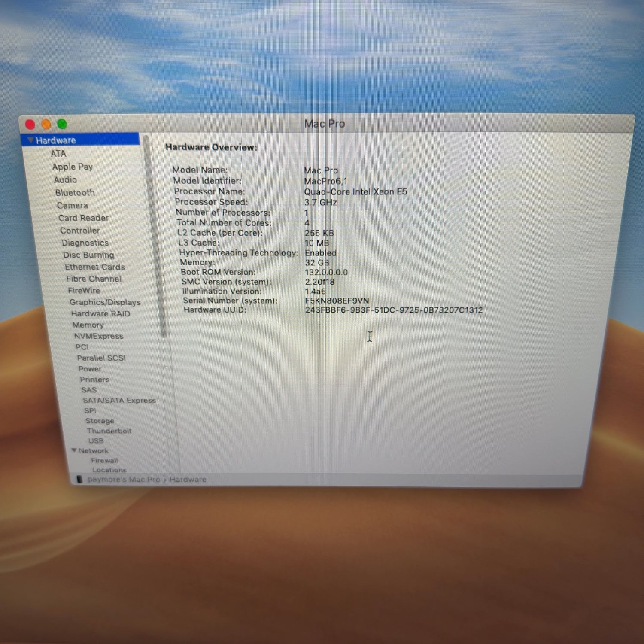Select ATA in the sidebar
This screenshot has width=644, height=644.
(58, 154)
